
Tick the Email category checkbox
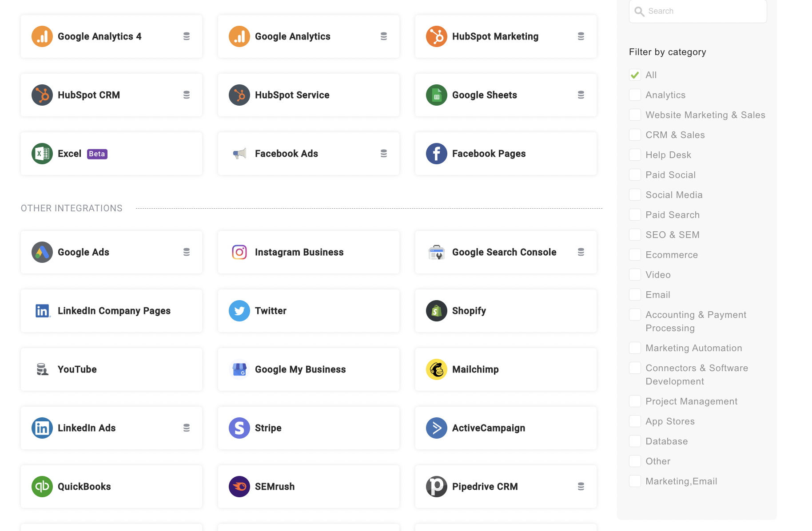635,295
